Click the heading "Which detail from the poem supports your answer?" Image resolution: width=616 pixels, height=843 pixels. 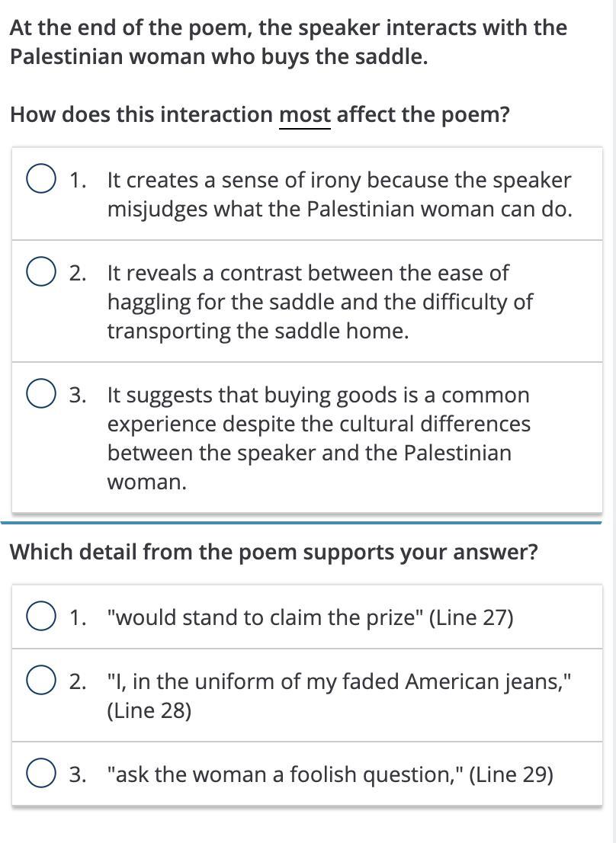click(x=274, y=552)
